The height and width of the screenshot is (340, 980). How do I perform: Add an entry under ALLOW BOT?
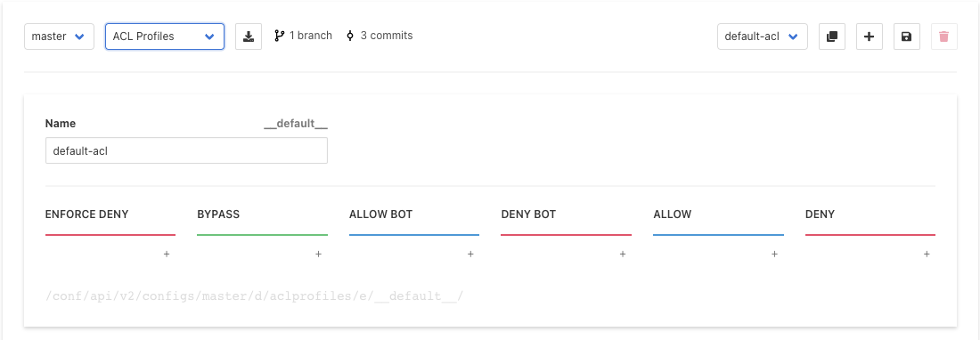click(470, 254)
